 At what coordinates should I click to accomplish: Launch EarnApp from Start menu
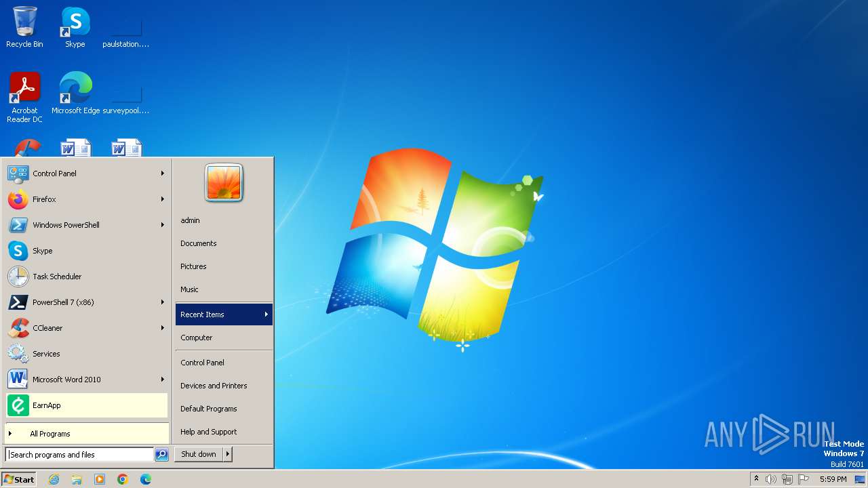pyautogui.click(x=86, y=405)
